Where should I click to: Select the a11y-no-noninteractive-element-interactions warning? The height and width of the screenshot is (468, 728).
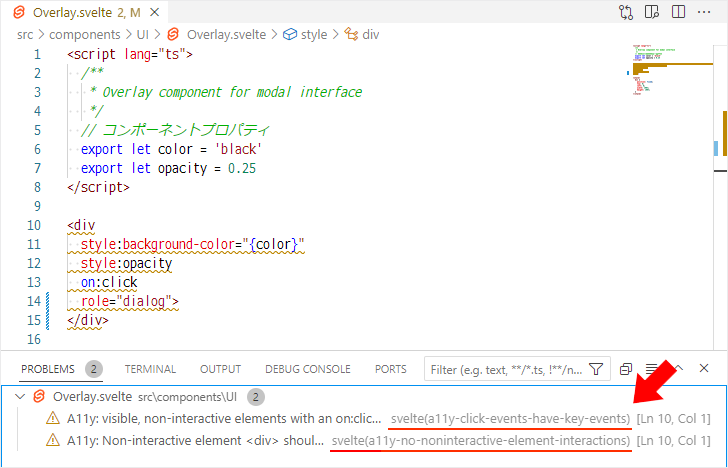tap(364, 441)
